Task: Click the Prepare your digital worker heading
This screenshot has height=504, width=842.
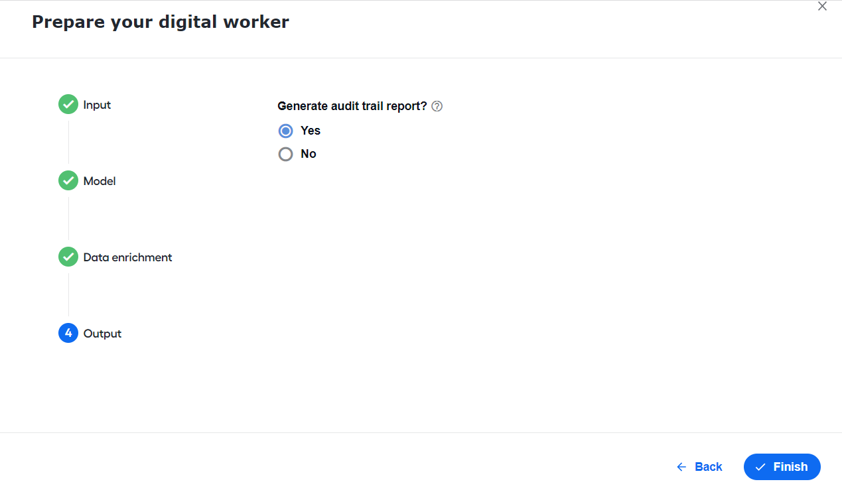Action: 161,22
